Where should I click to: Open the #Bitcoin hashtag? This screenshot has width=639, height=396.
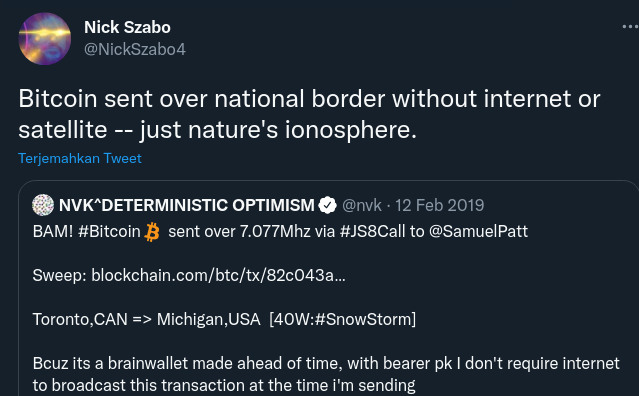coord(109,231)
